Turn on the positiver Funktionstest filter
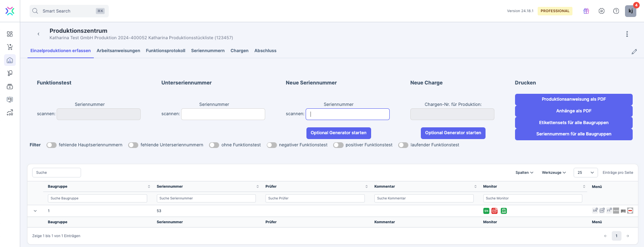 338,145
